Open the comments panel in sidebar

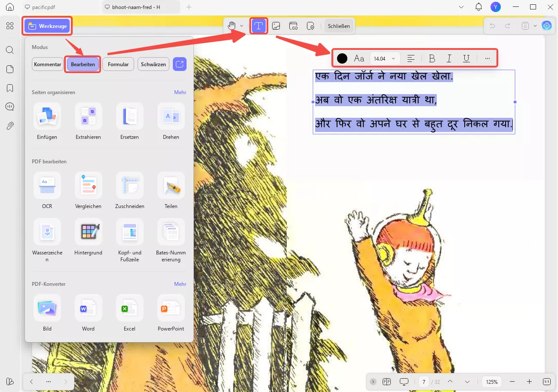tap(10, 107)
